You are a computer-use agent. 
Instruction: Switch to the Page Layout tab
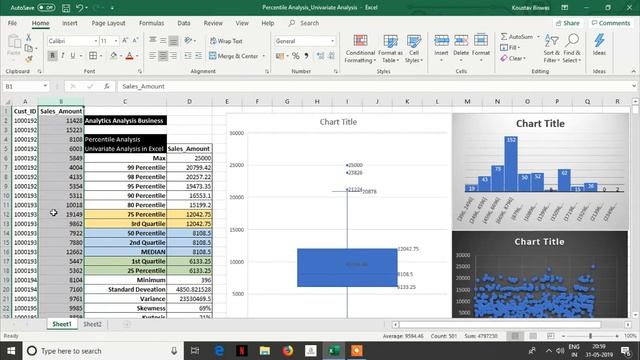tap(108, 23)
